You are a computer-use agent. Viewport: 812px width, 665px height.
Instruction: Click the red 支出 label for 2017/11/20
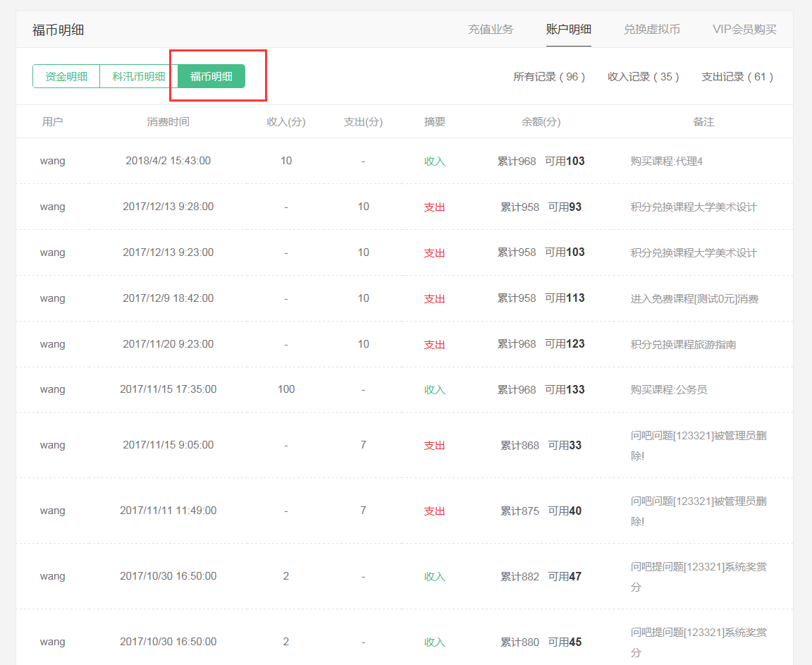click(x=433, y=343)
